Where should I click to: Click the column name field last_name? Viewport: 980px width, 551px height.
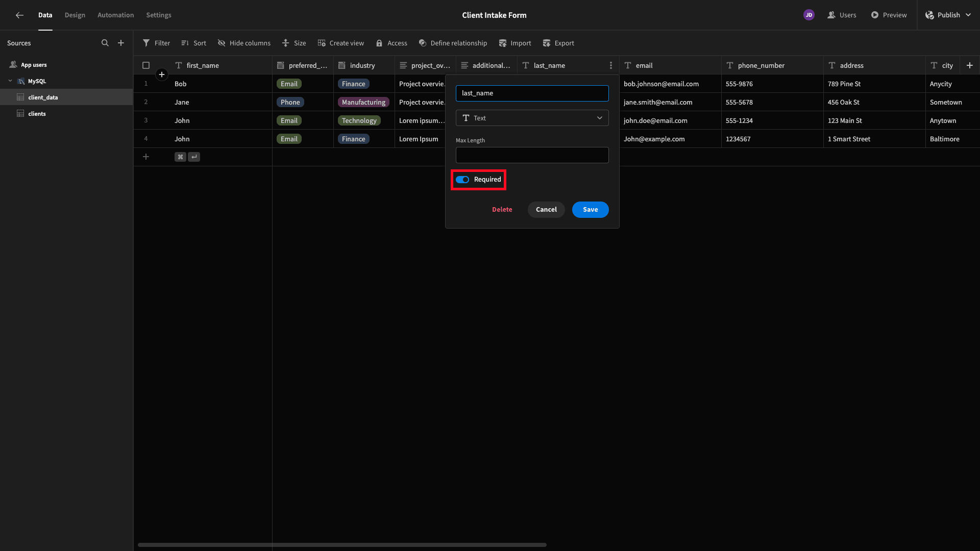pos(532,93)
